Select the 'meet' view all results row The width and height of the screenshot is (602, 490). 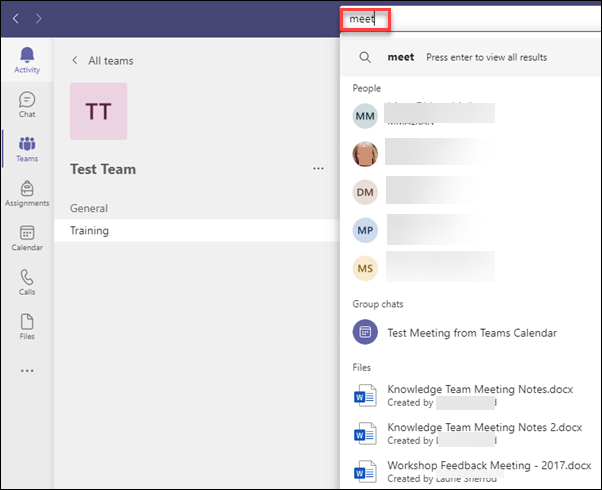click(x=471, y=57)
